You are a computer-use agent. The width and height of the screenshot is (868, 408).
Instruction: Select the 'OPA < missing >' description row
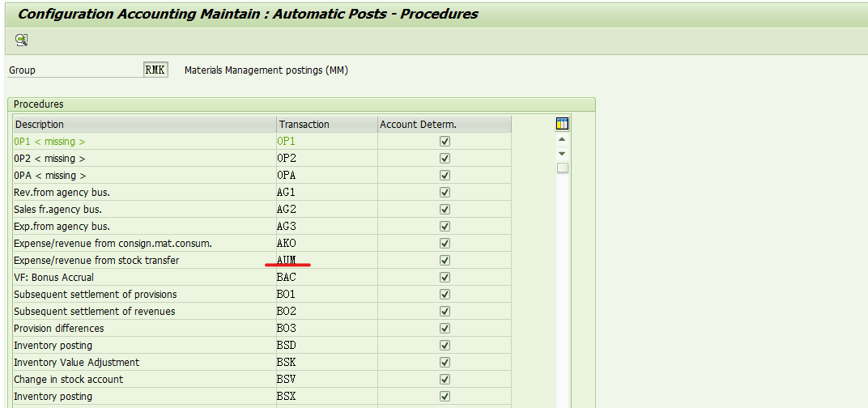pyautogui.click(x=144, y=176)
